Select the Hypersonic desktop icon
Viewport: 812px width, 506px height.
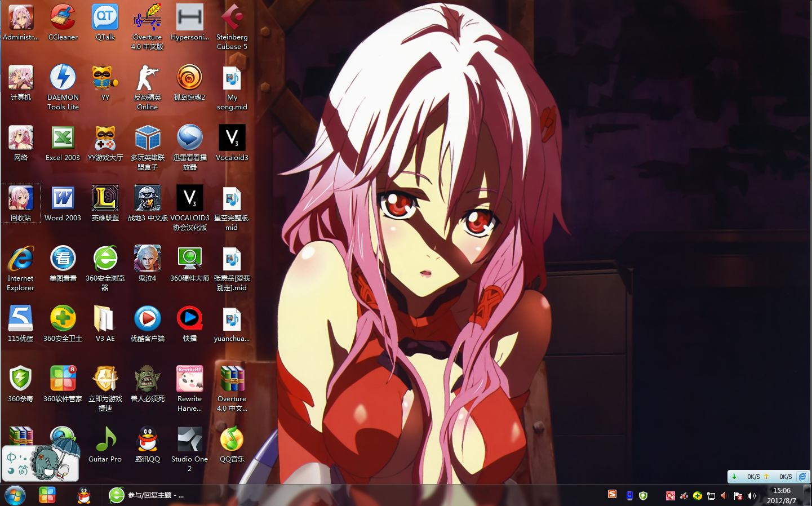[190, 23]
